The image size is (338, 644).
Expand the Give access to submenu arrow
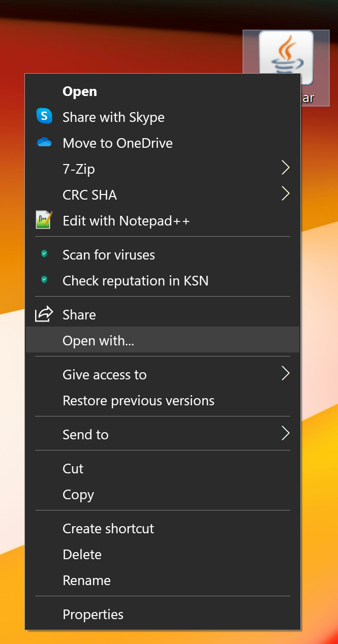pos(286,374)
